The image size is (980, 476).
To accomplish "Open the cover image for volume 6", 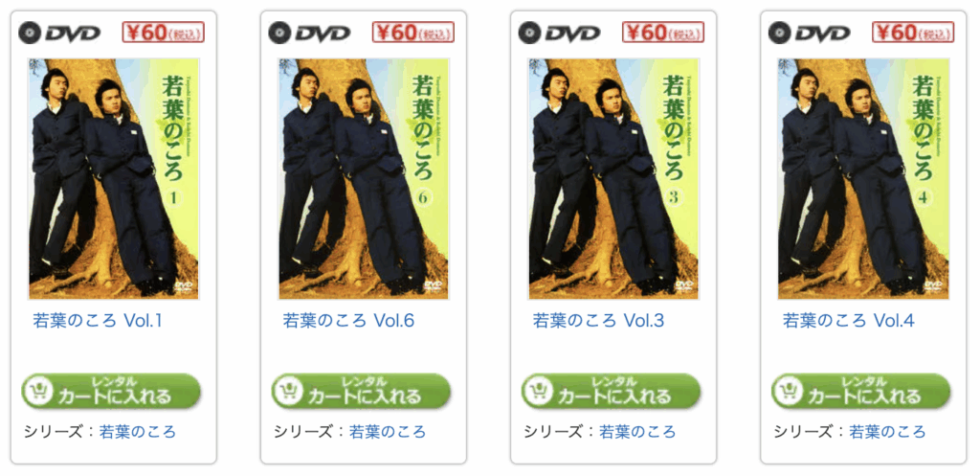I will (x=364, y=179).
